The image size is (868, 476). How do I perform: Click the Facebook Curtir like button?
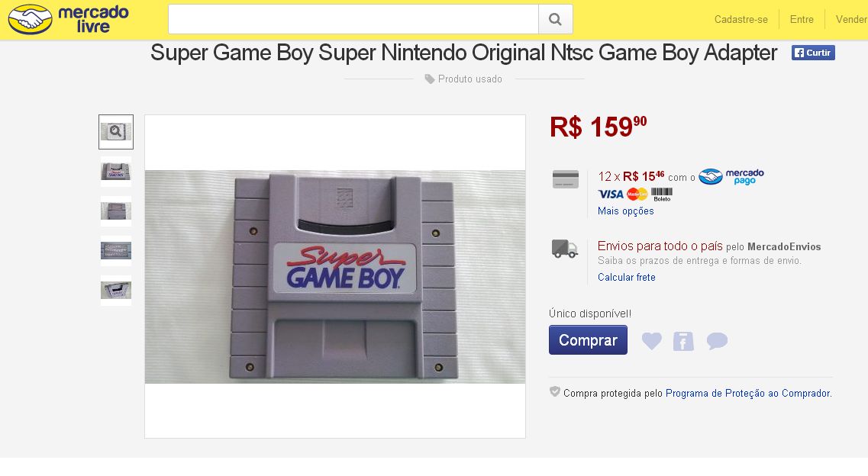pyautogui.click(x=813, y=53)
